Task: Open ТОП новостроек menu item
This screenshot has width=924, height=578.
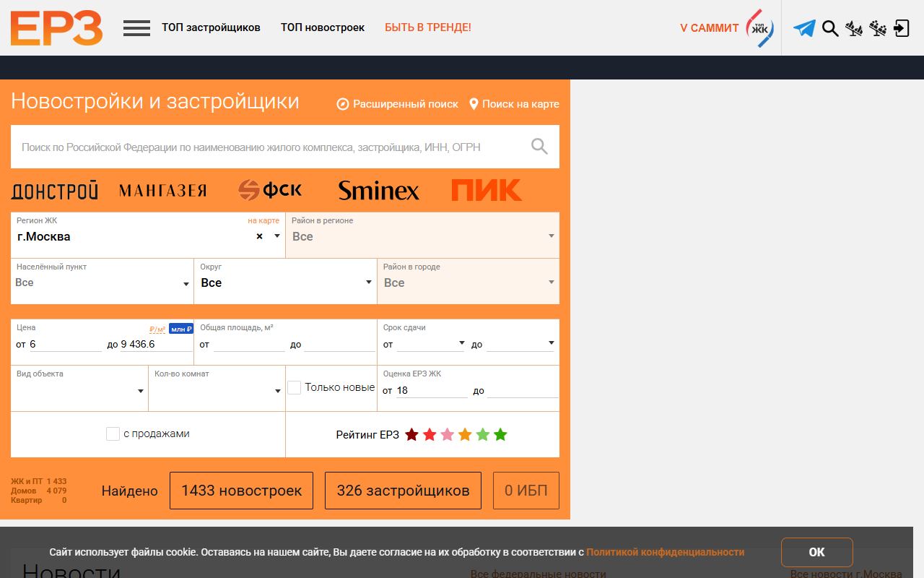Action: [x=323, y=27]
